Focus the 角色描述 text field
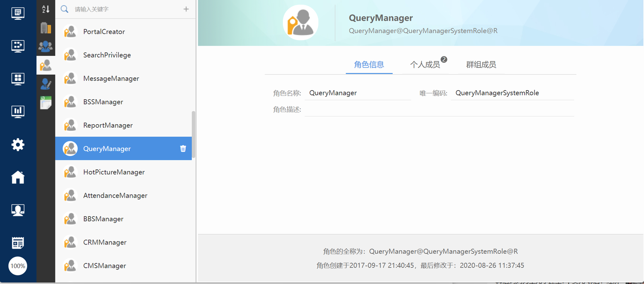The height and width of the screenshot is (284, 644). [x=439, y=110]
